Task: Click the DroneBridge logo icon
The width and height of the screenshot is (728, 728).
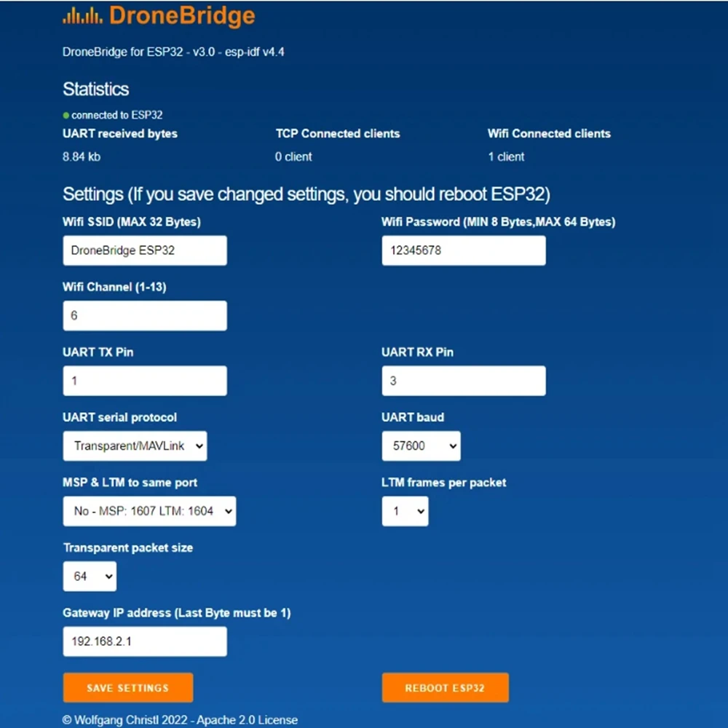Action: (x=82, y=15)
